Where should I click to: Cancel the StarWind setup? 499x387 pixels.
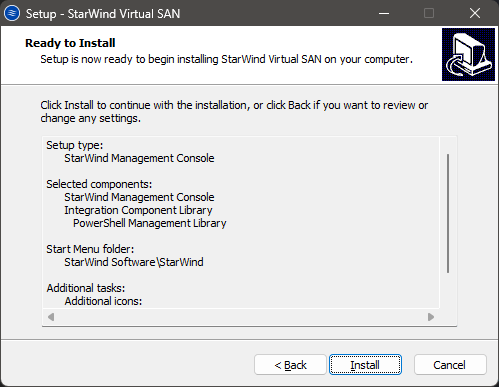pyautogui.click(x=450, y=365)
